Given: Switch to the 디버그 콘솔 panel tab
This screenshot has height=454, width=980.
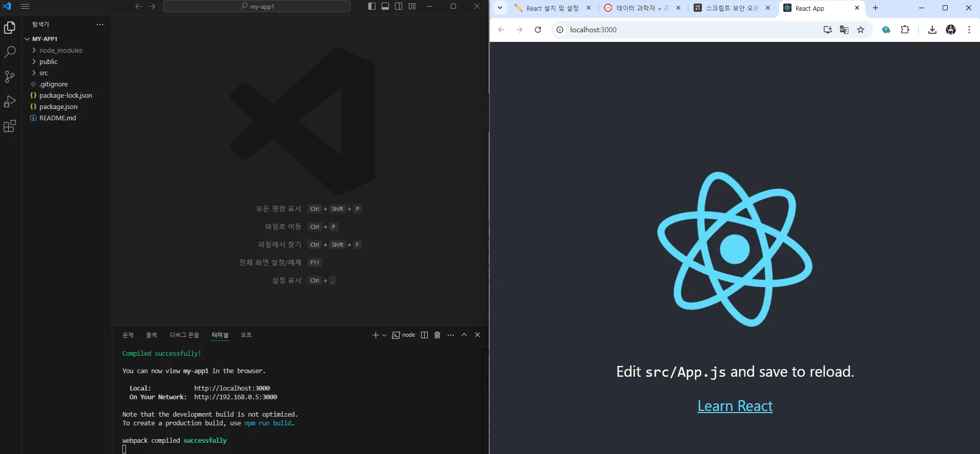Looking at the screenshot, I should click(x=184, y=335).
